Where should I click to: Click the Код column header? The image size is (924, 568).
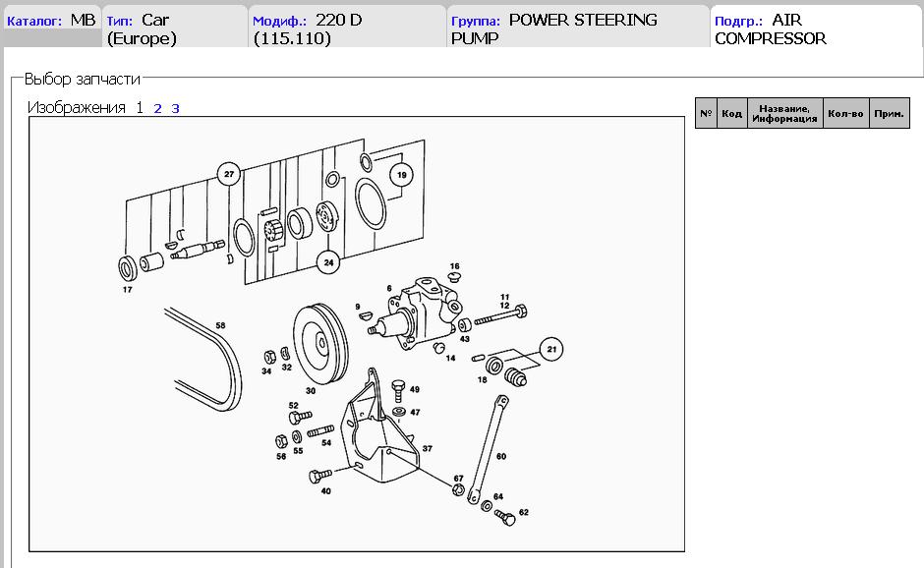click(731, 114)
